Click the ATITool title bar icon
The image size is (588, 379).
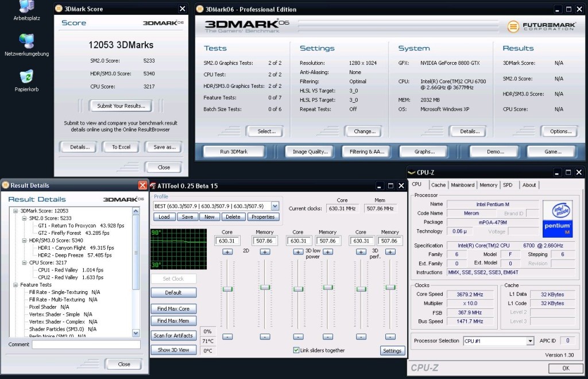click(x=153, y=186)
